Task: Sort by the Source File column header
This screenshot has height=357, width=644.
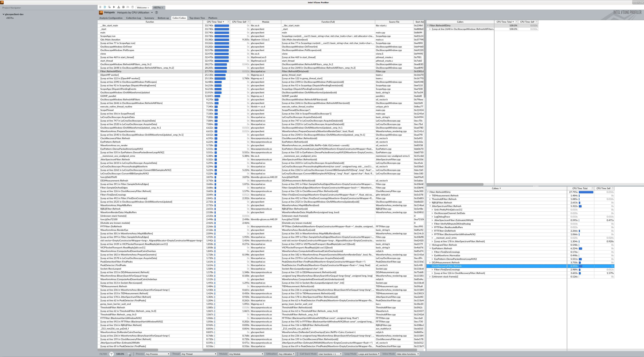Action: tap(394, 22)
